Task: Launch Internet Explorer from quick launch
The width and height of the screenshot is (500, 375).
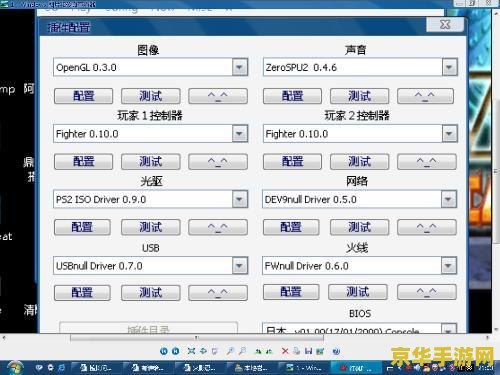Action: point(62,368)
